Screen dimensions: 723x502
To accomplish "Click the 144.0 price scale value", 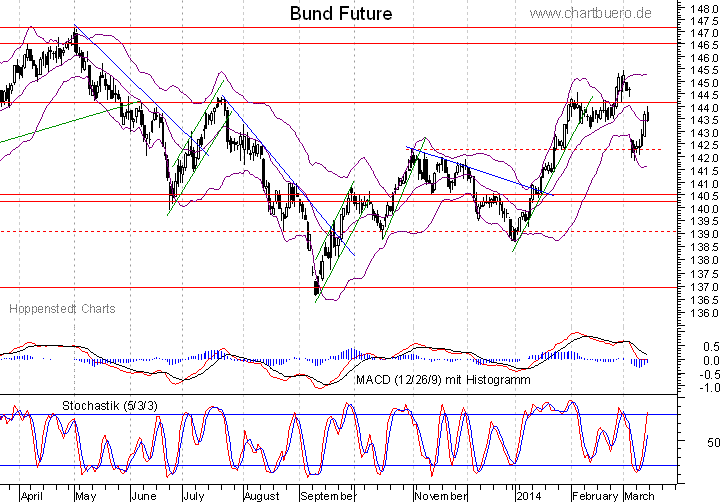I will [705, 108].
